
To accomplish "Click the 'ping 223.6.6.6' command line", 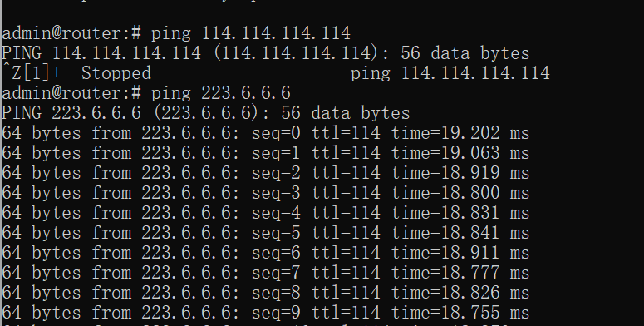I will coord(146,93).
